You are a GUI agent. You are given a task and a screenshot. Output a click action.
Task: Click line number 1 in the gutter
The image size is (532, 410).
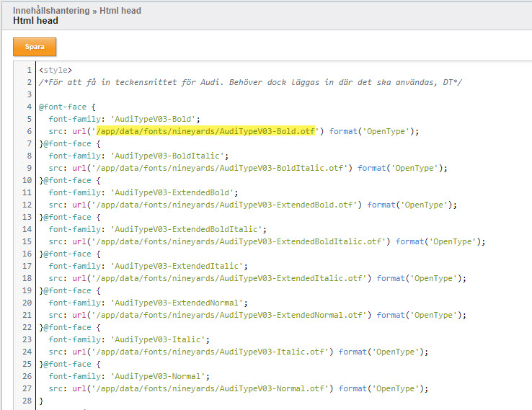pyautogui.click(x=29, y=70)
